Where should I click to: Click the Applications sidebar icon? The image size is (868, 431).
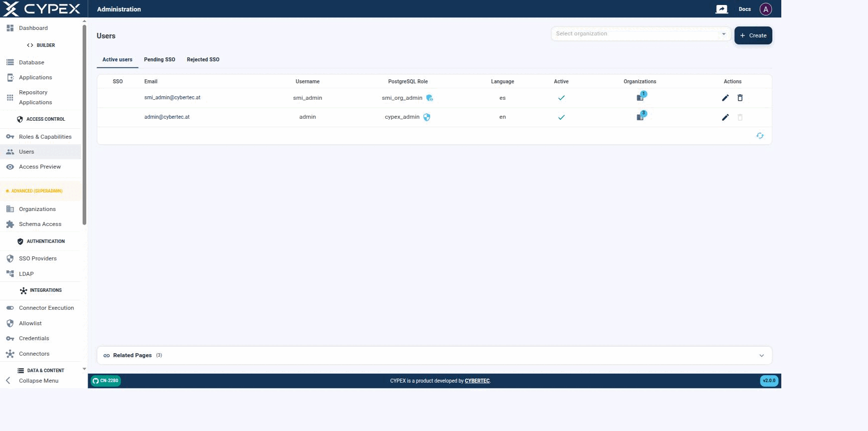pyautogui.click(x=10, y=77)
